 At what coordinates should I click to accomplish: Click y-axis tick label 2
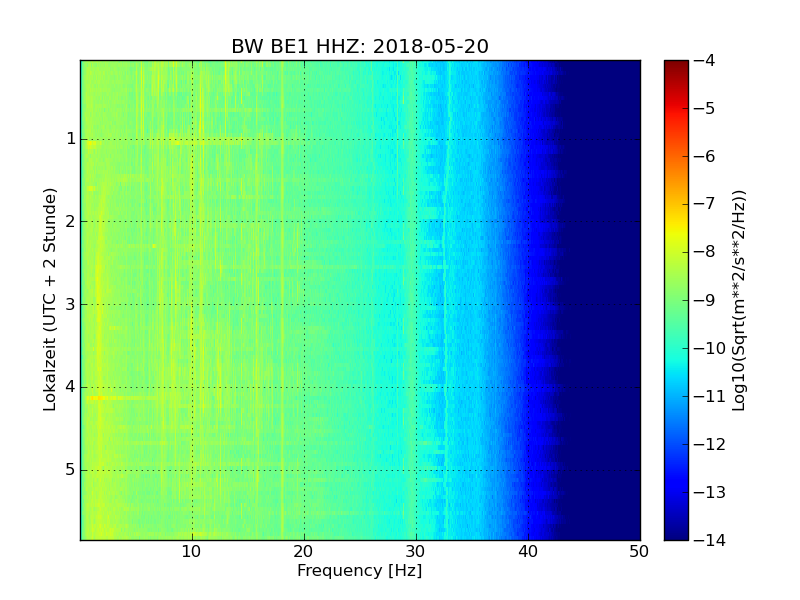(71, 221)
